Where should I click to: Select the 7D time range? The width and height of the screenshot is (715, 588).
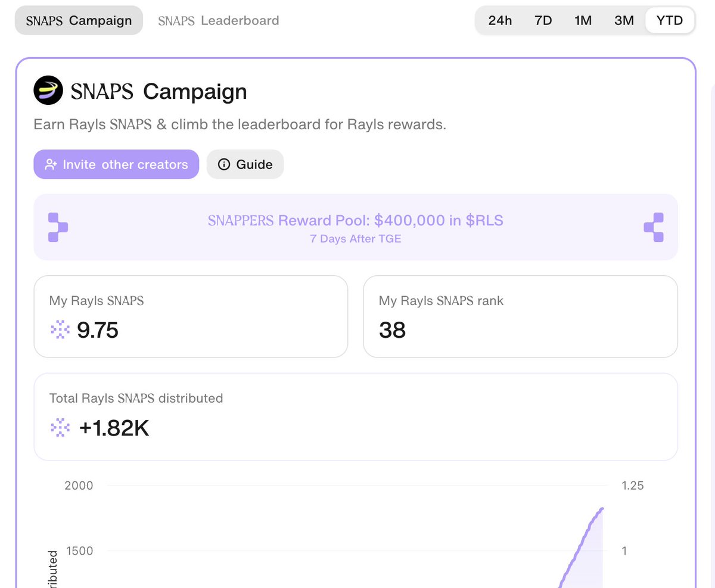543,20
